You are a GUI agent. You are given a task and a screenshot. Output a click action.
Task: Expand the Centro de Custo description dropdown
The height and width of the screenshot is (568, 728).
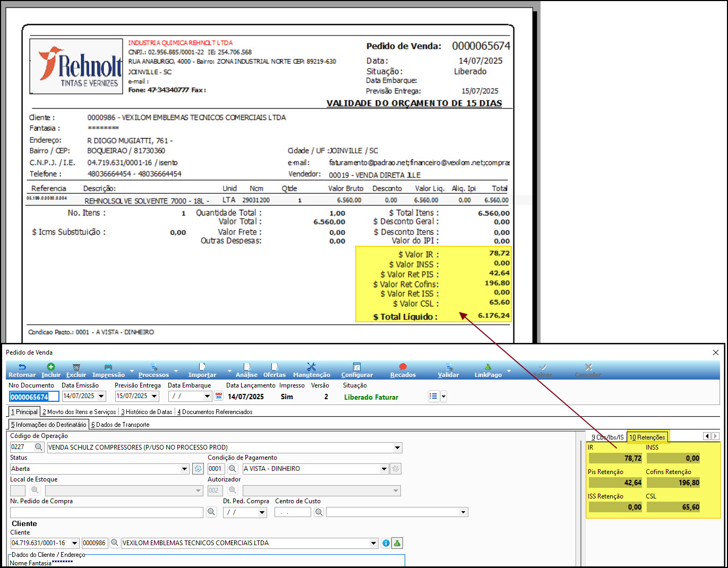pos(464,513)
